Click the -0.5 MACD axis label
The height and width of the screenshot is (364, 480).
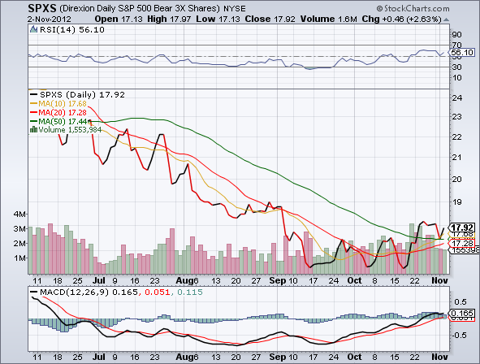[x=459, y=335]
